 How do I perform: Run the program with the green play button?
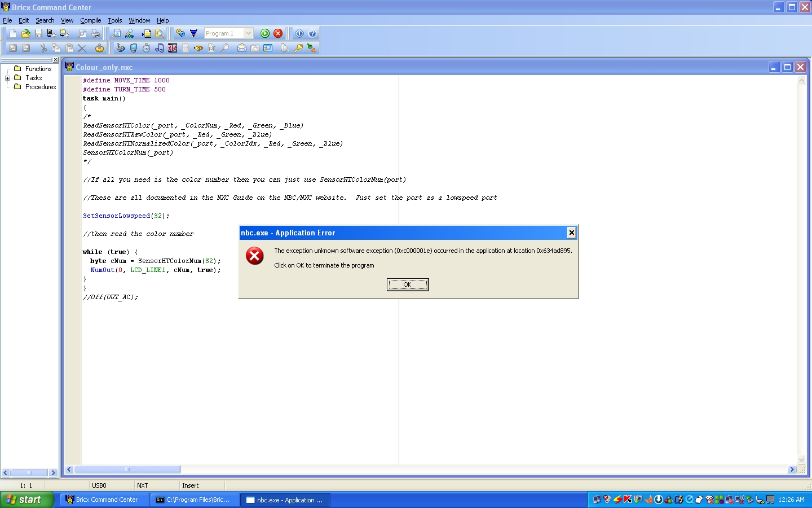pos(265,33)
